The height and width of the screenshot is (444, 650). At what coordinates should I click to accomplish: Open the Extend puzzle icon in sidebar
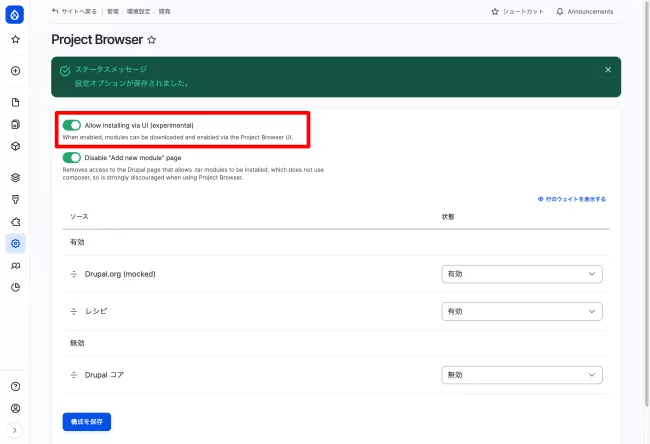coord(15,222)
